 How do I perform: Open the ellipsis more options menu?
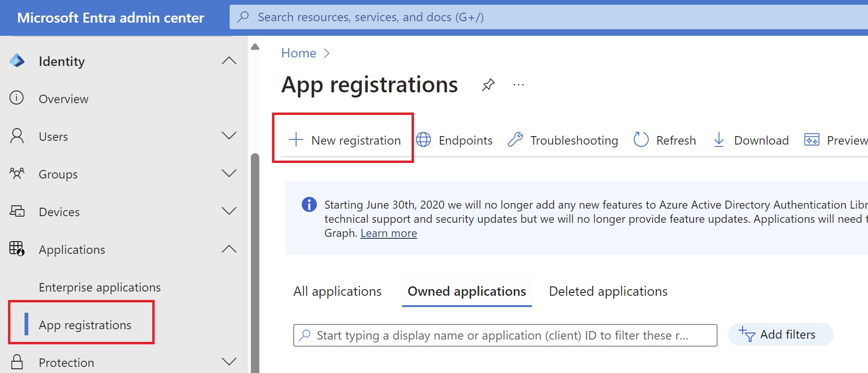[519, 85]
